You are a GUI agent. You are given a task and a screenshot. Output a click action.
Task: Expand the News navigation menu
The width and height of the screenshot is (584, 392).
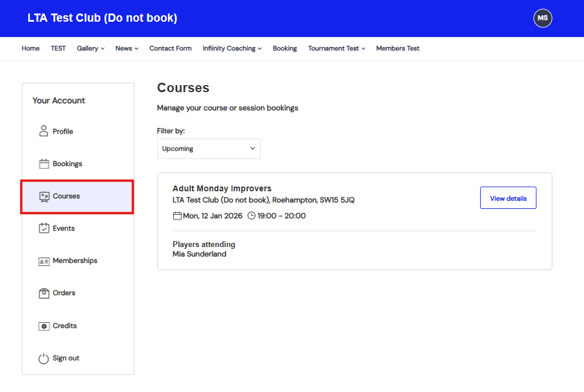pos(127,49)
